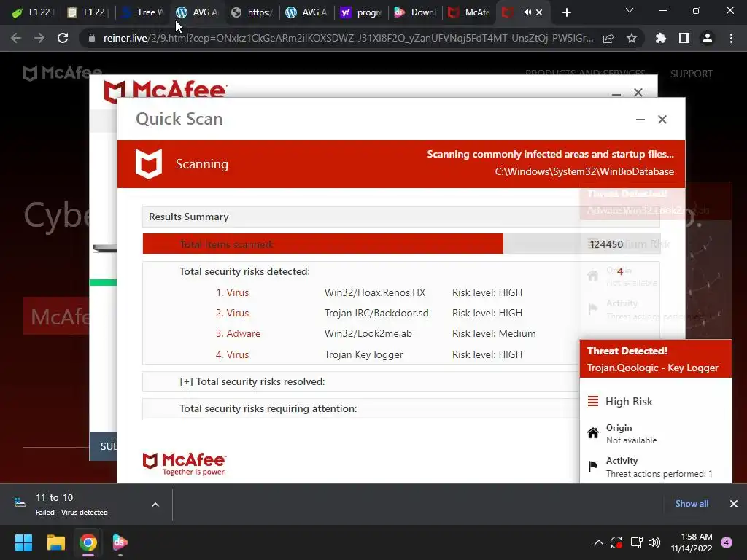Click the McAfee shield icon in Scanning banner
Screen dimensions: 747x560
(x=149, y=164)
